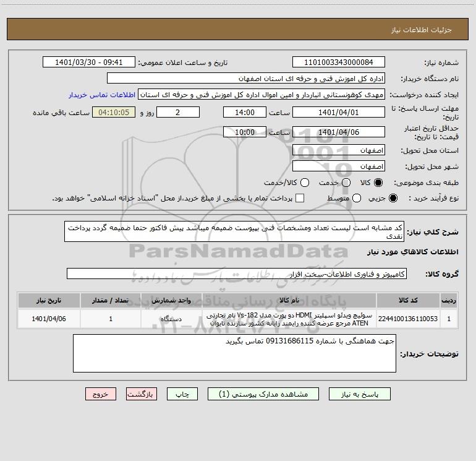Image resolution: width=476 pixels, height=461 pixels.
Task: Open the اطلاعات تماس خریدار link
Action: [102, 95]
